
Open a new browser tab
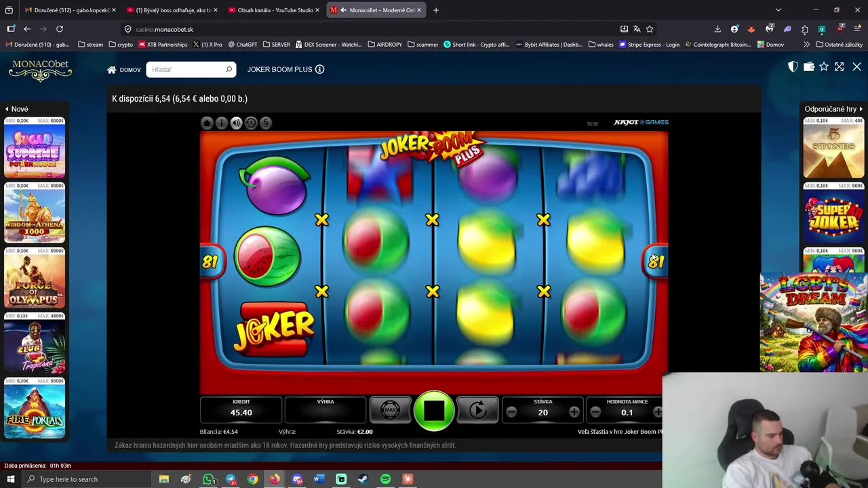(x=436, y=10)
